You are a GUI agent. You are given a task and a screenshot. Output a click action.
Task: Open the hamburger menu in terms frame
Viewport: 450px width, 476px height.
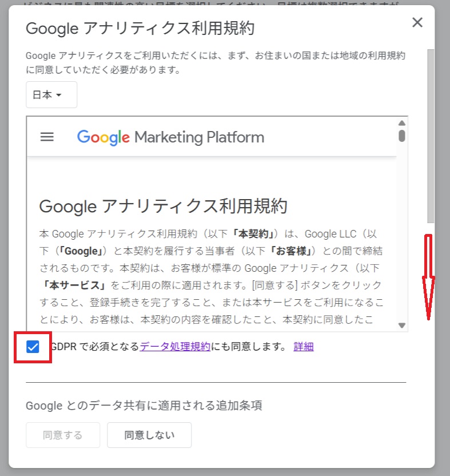point(47,137)
